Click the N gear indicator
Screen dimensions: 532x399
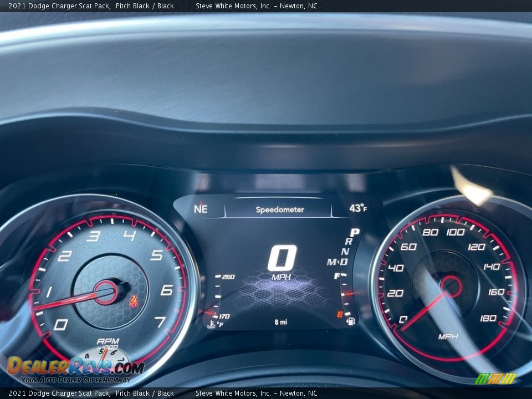point(345,252)
